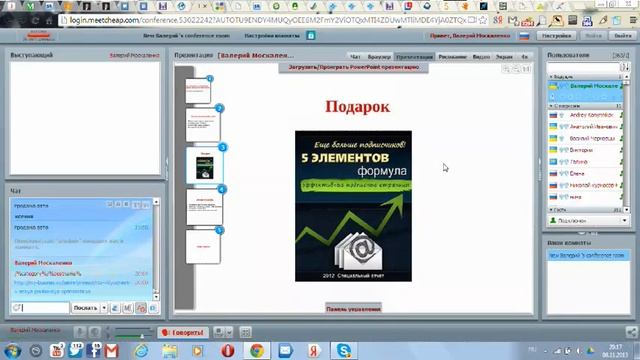Toggle the microphone icon in bottom bar

tap(80, 333)
